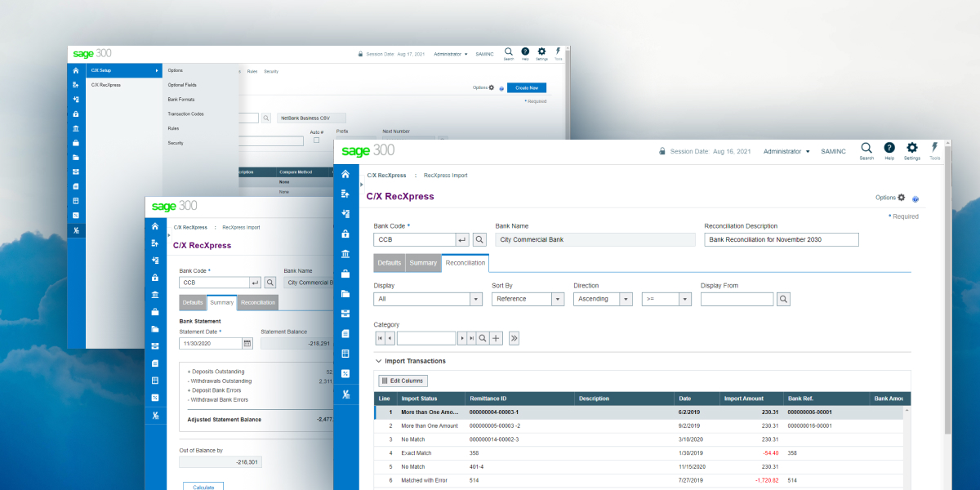Click the Calculate button
The width and height of the screenshot is (980, 490).
coord(203,487)
